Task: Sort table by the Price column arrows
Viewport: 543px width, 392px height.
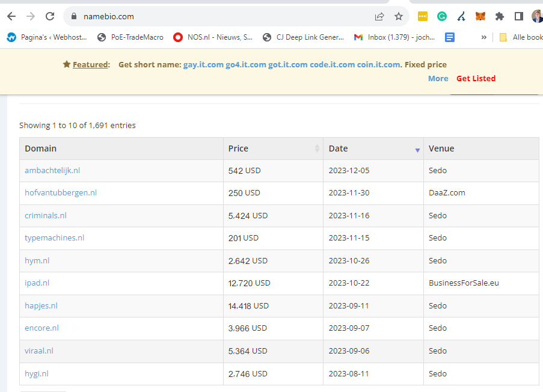Action: pyautogui.click(x=317, y=149)
